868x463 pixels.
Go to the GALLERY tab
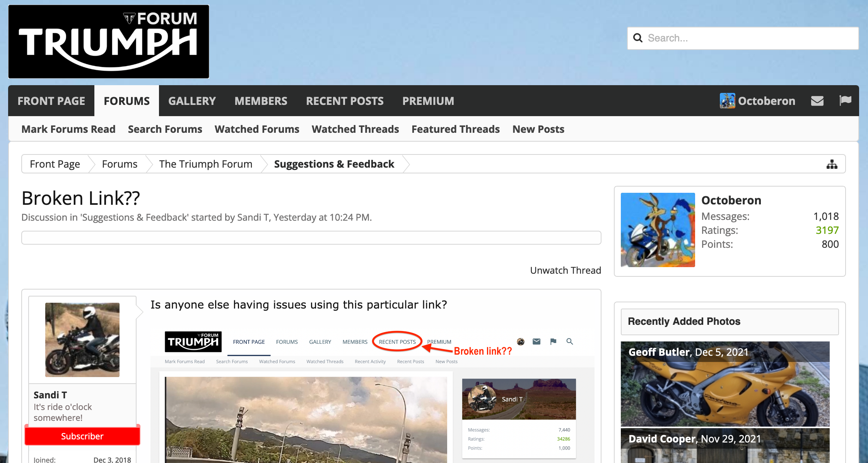point(192,101)
